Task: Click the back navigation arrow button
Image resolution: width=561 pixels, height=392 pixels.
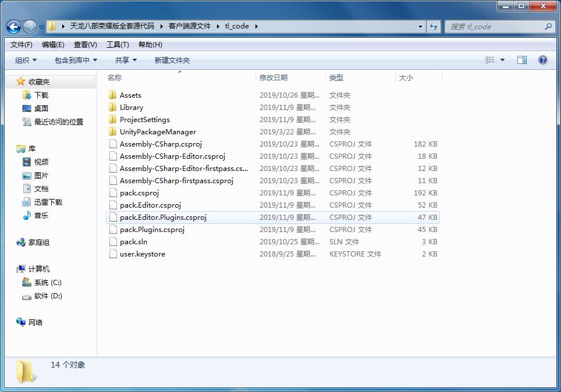Action: (x=14, y=26)
